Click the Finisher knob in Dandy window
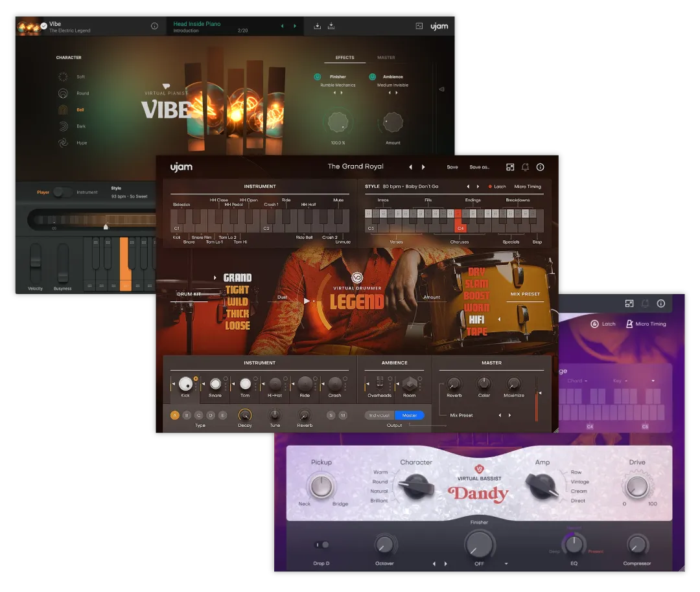700x592 pixels. (x=479, y=545)
